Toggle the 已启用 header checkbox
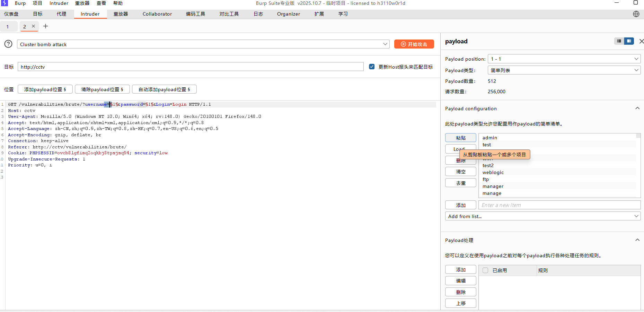 point(485,270)
